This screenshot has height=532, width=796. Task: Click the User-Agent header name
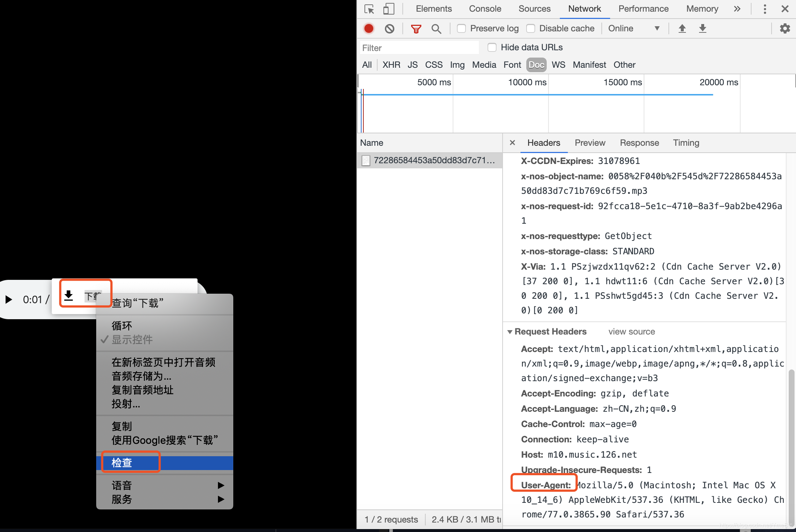pos(546,485)
